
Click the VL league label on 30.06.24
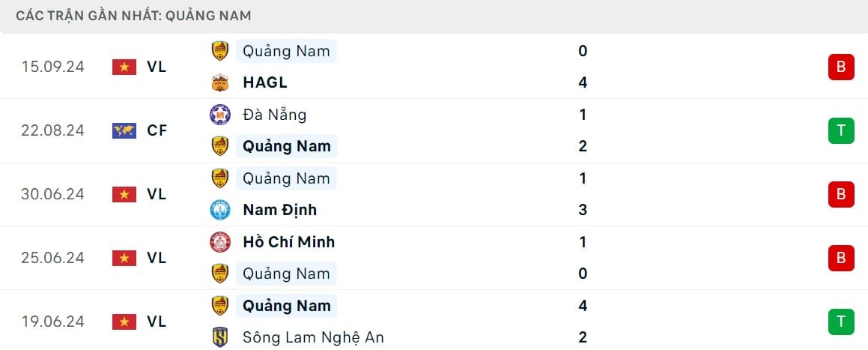[x=157, y=194]
